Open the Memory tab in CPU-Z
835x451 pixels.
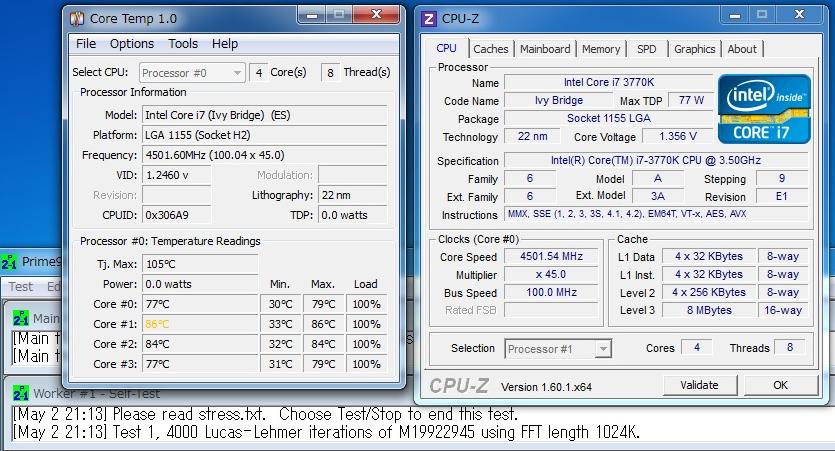601,49
